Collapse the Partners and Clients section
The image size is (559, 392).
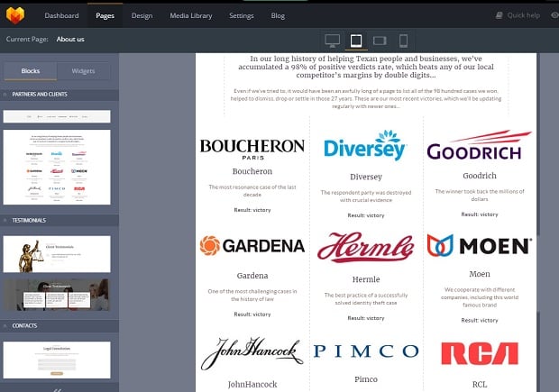point(5,94)
